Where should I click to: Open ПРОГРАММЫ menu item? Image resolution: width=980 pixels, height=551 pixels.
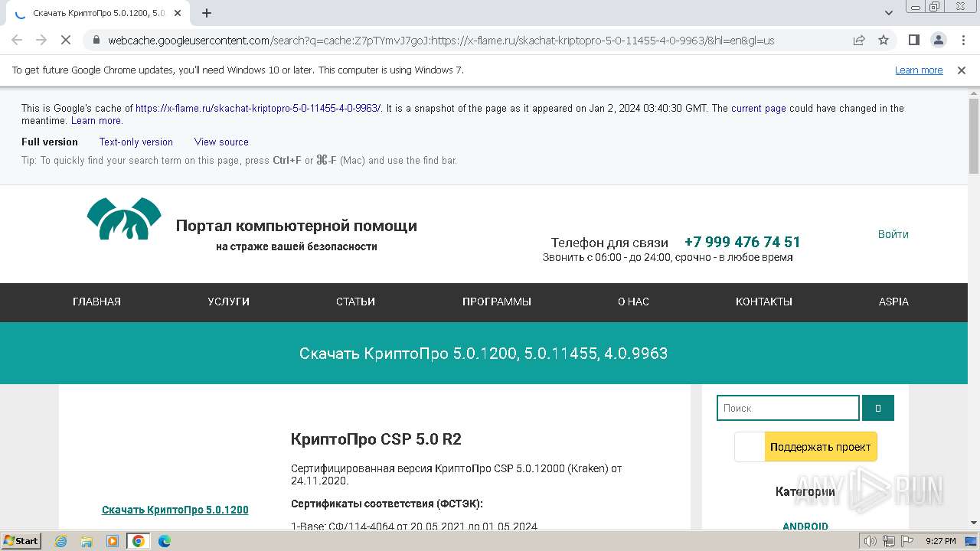tap(497, 302)
